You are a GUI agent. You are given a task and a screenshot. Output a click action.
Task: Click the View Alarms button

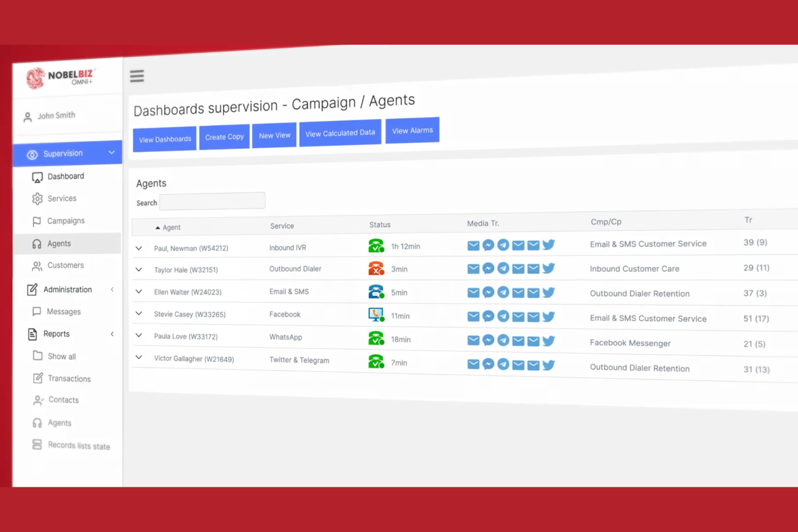[412, 130]
